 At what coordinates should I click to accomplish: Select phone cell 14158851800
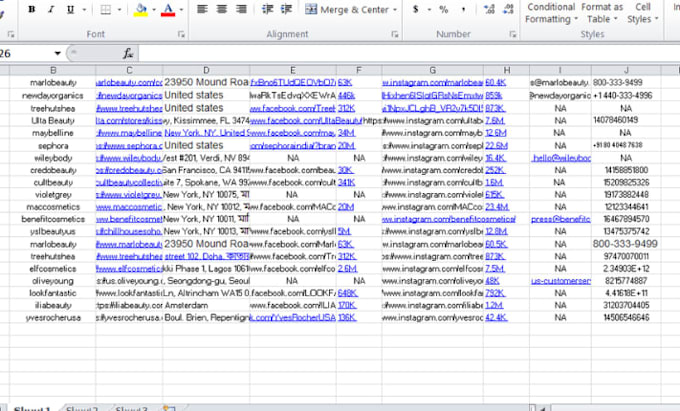(626, 170)
